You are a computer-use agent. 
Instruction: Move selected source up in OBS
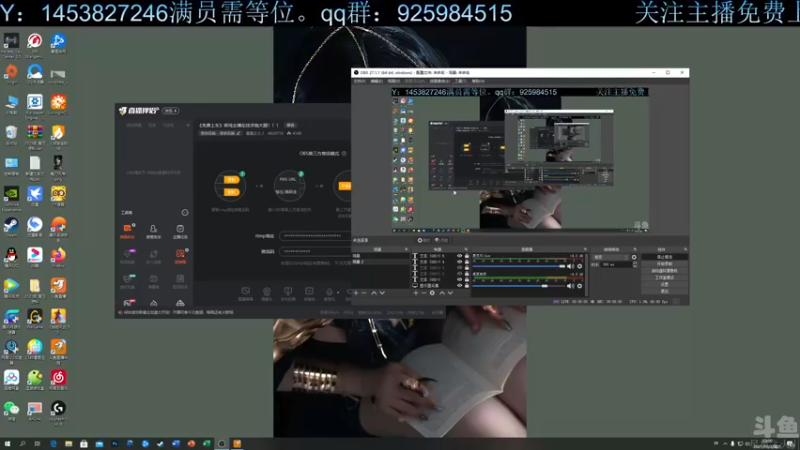[442, 293]
